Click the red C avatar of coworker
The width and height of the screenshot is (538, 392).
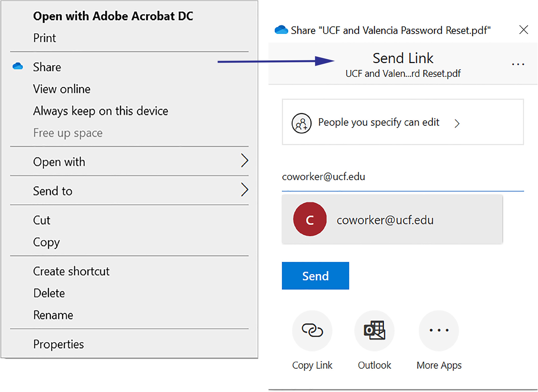[310, 219]
